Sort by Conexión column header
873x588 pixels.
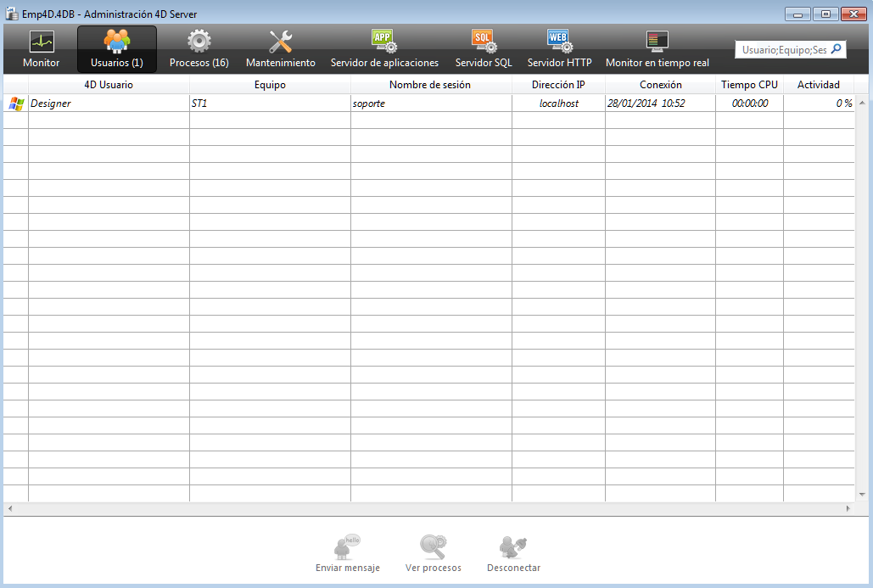(x=660, y=85)
